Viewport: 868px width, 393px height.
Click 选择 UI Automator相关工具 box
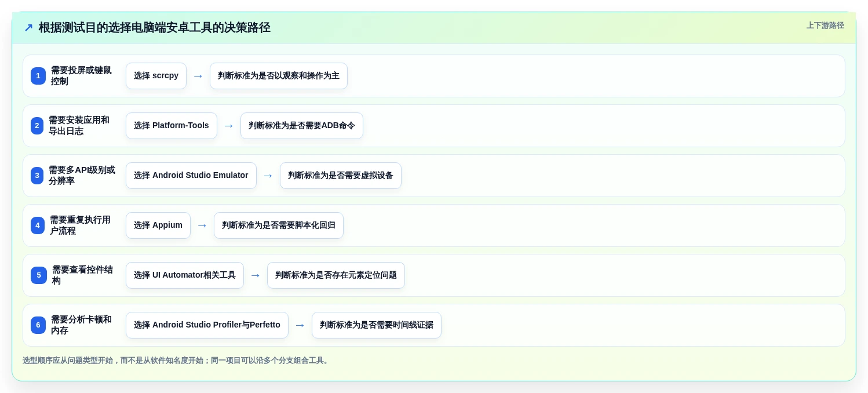pos(185,275)
